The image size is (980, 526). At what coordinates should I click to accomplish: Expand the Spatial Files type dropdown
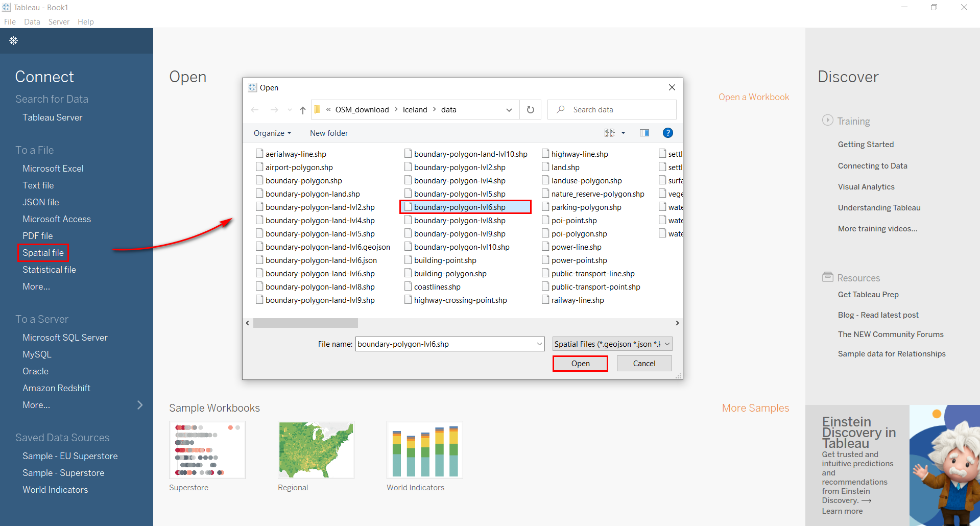[x=666, y=344]
